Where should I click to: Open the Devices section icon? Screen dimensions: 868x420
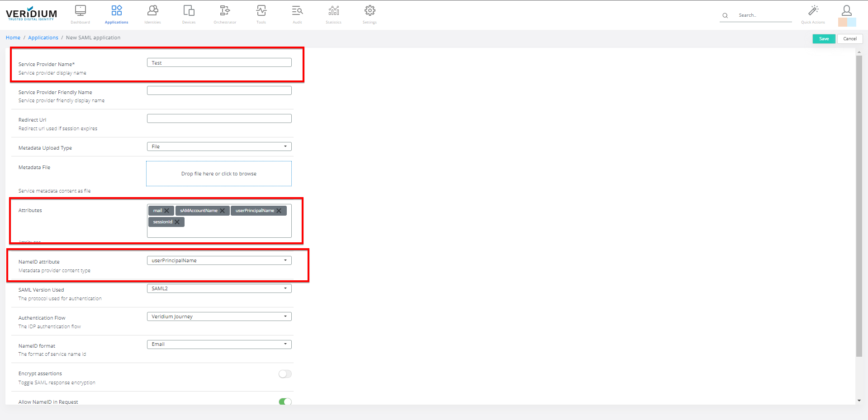pyautogui.click(x=189, y=11)
